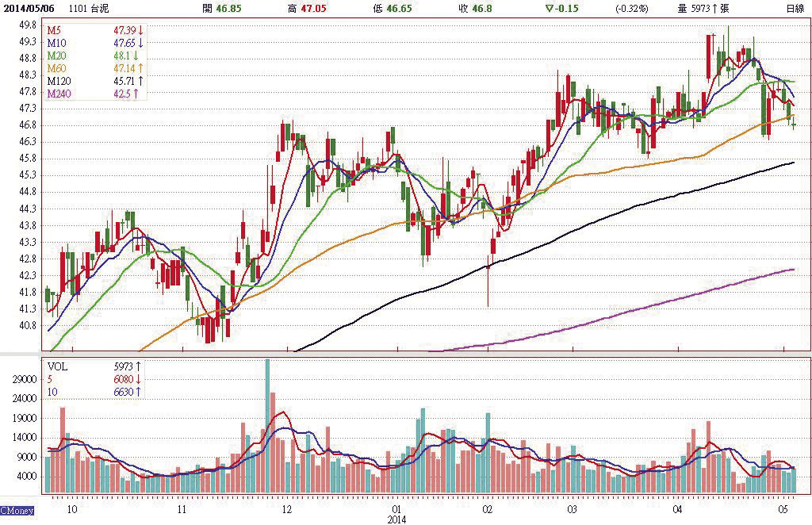Click the M240 up arrow in legend
812x525 pixels.
pyautogui.click(x=136, y=94)
